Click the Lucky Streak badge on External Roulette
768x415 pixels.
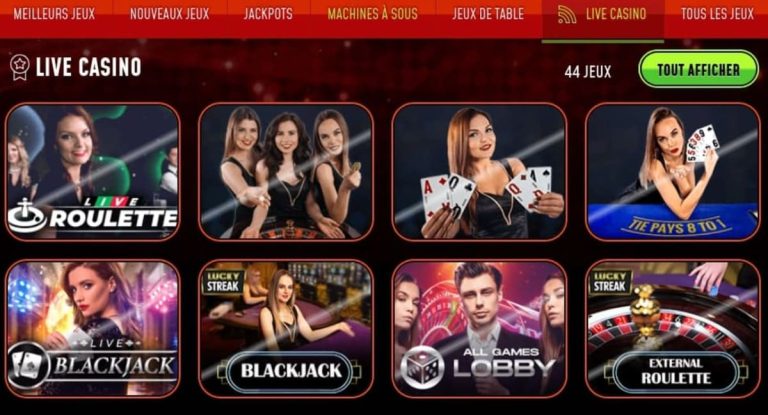[610, 281]
